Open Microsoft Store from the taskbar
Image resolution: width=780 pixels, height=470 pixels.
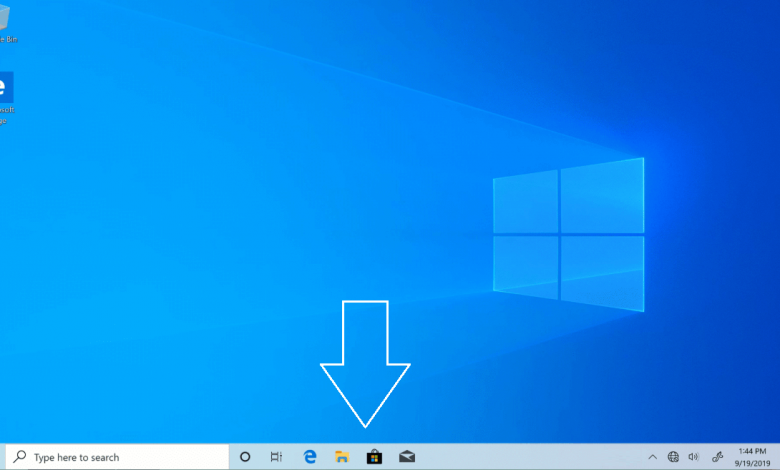point(374,457)
